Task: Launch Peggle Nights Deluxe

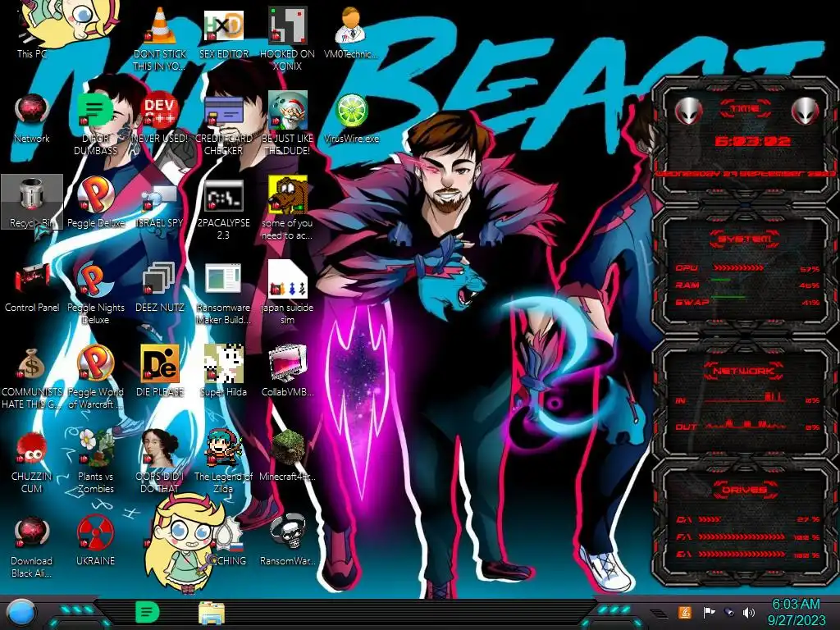Action: pyautogui.click(x=95, y=280)
